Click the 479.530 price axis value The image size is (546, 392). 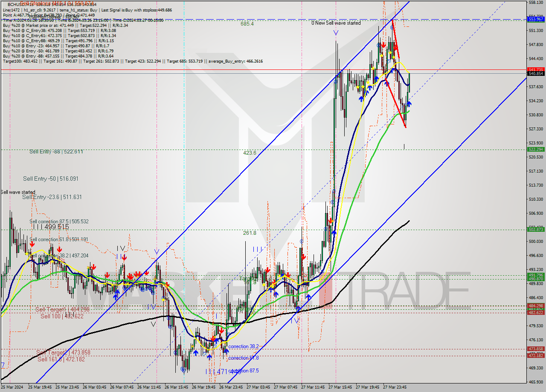(536, 326)
